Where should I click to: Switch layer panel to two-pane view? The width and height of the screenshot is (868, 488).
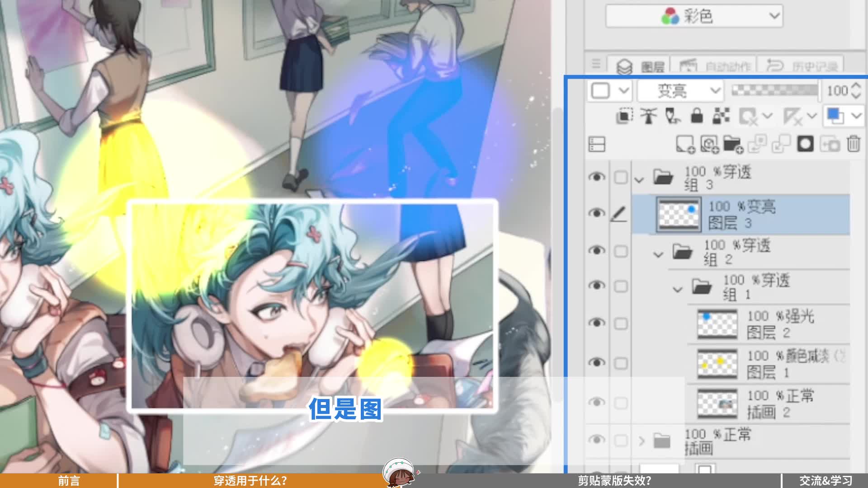pos(597,145)
